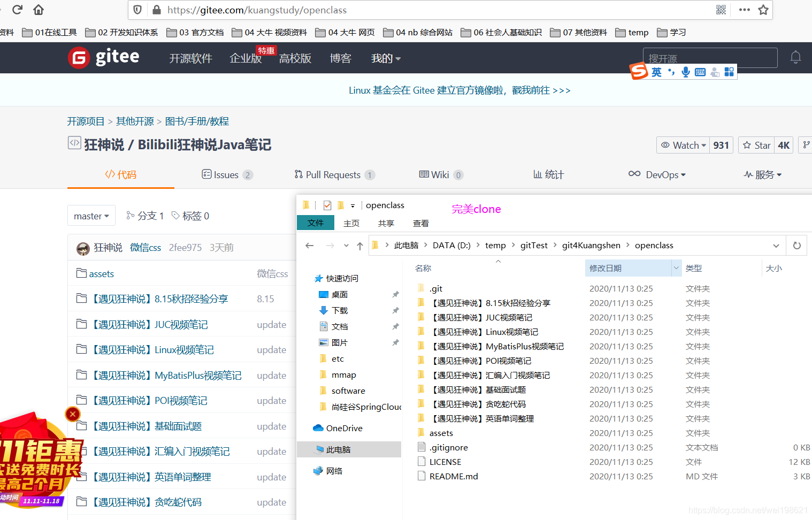The height and width of the screenshot is (520, 812).
Task: Click the Star button
Action: pyautogui.click(x=757, y=145)
